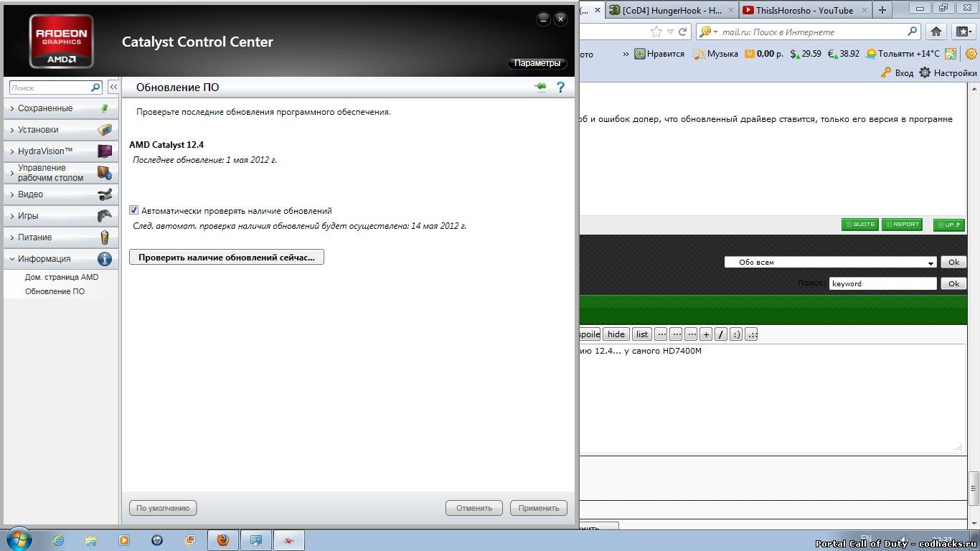Click the smiley :) editor button
This screenshot has width=980, height=551.
point(736,334)
